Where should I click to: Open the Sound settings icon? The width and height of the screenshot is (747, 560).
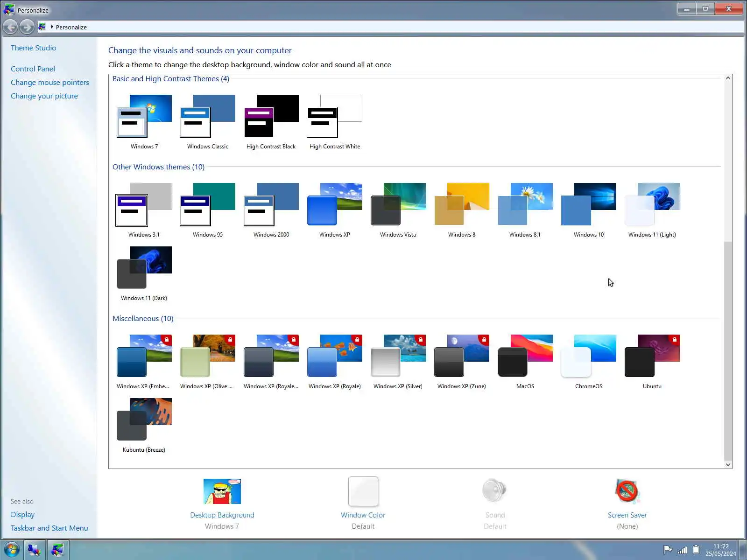(495, 491)
